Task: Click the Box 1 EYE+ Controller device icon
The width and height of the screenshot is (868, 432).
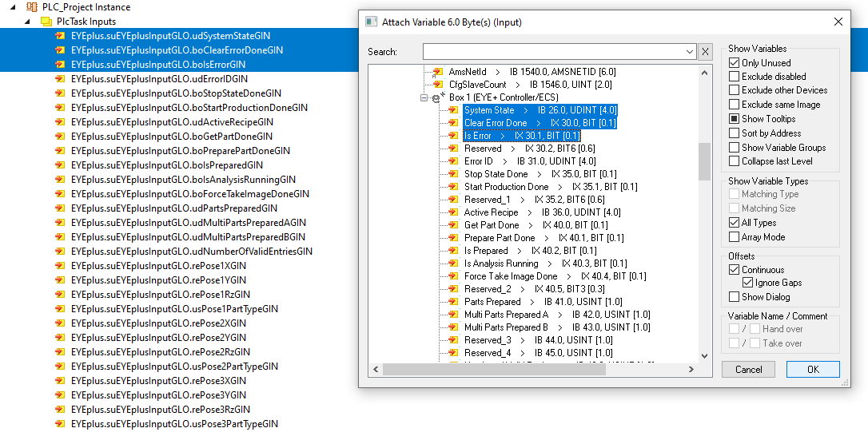Action: point(436,97)
